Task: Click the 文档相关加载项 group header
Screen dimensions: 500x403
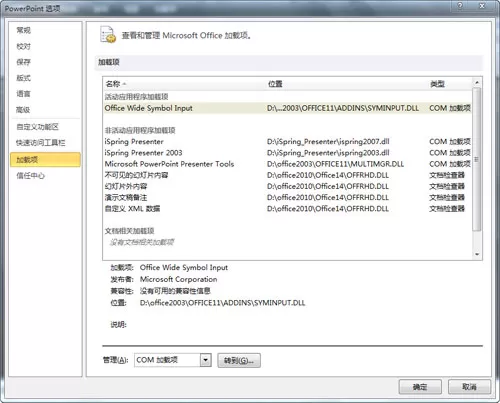Action: click(129, 231)
